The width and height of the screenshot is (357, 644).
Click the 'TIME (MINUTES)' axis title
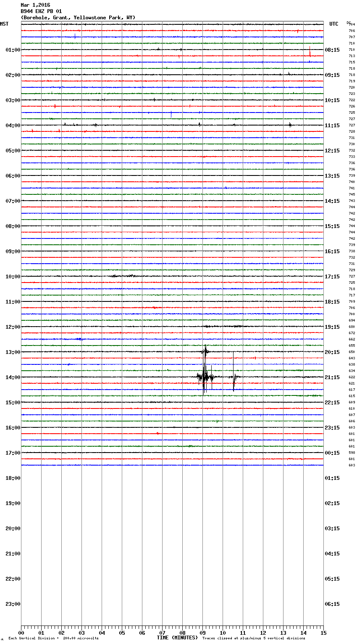coord(177,638)
